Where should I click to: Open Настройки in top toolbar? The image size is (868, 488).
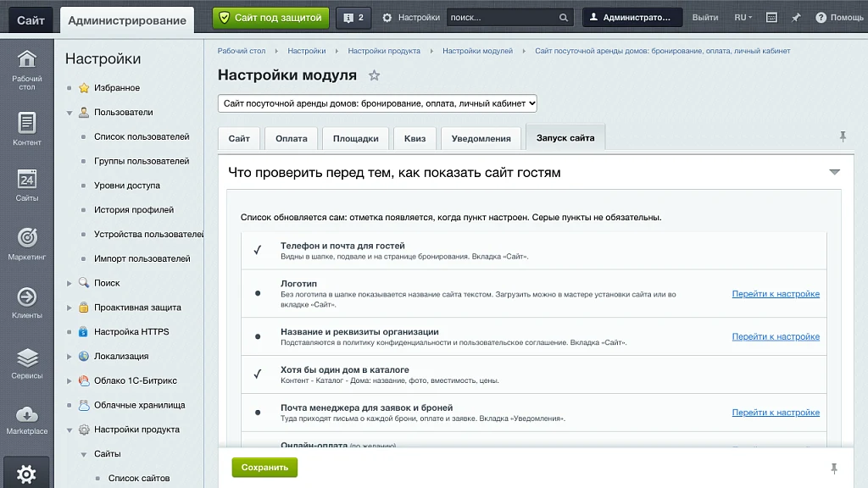click(411, 18)
